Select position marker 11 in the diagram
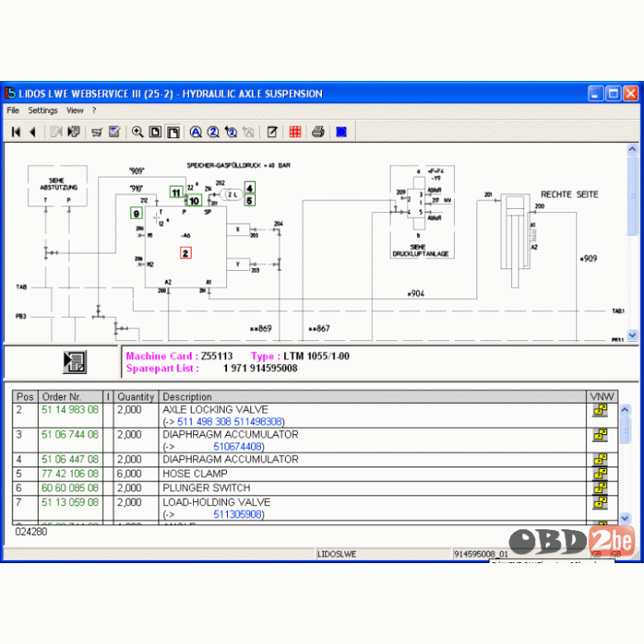Image resolution: width=644 pixels, height=644 pixels. click(x=176, y=192)
